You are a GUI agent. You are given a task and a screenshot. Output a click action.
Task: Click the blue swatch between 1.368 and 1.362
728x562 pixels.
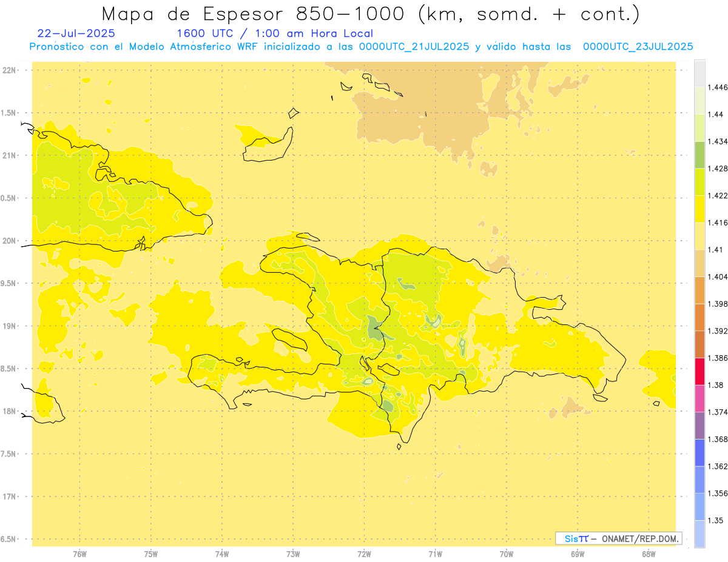[699, 452]
